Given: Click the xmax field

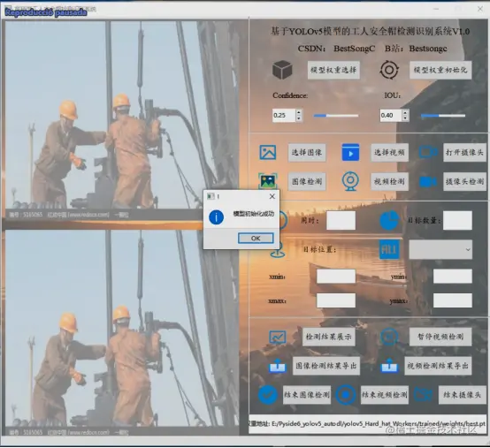Looking at the screenshot, I should (x=336, y=300).
